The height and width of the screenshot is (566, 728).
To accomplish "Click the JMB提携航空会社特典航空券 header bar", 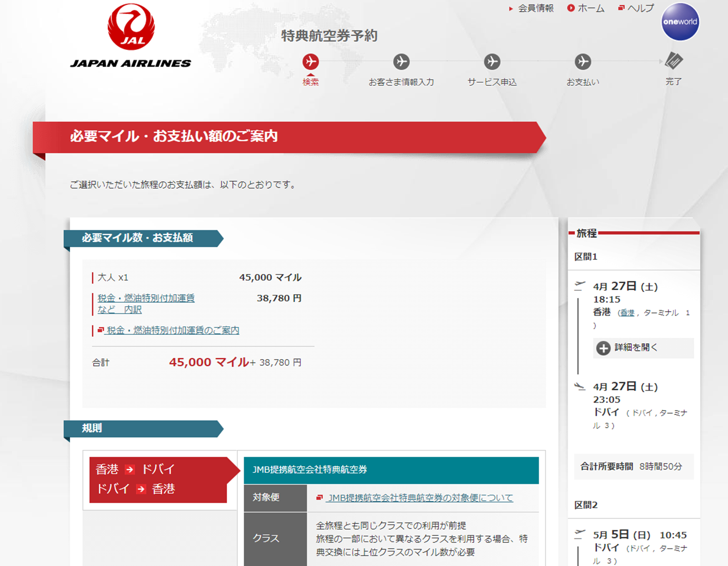I will coord(391,470).
